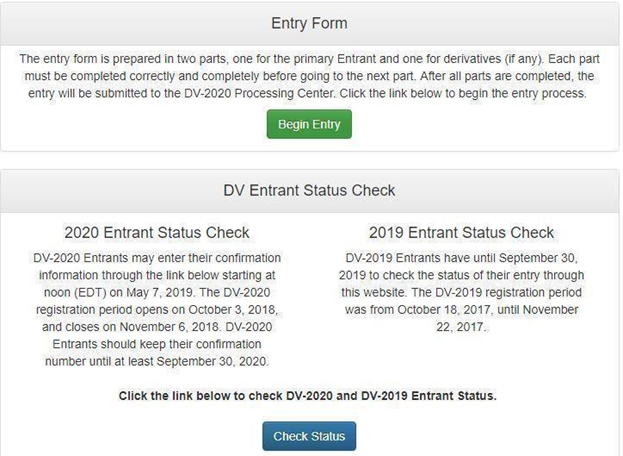Click the bold check Entrant Status instruction
Screen dimensions: 623x456
(x=308, y=395)
